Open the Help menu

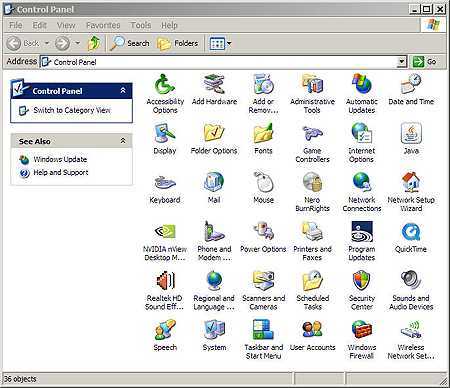(169, 25)
